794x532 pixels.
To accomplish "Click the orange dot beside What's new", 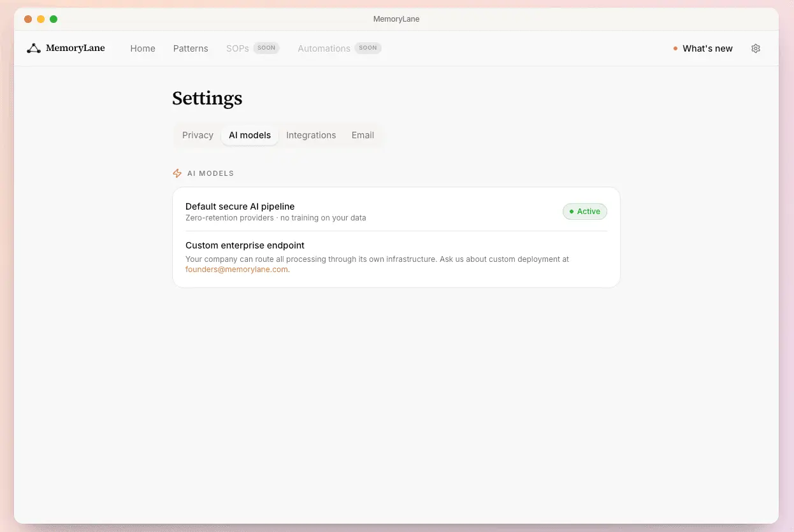I will 675,48.
